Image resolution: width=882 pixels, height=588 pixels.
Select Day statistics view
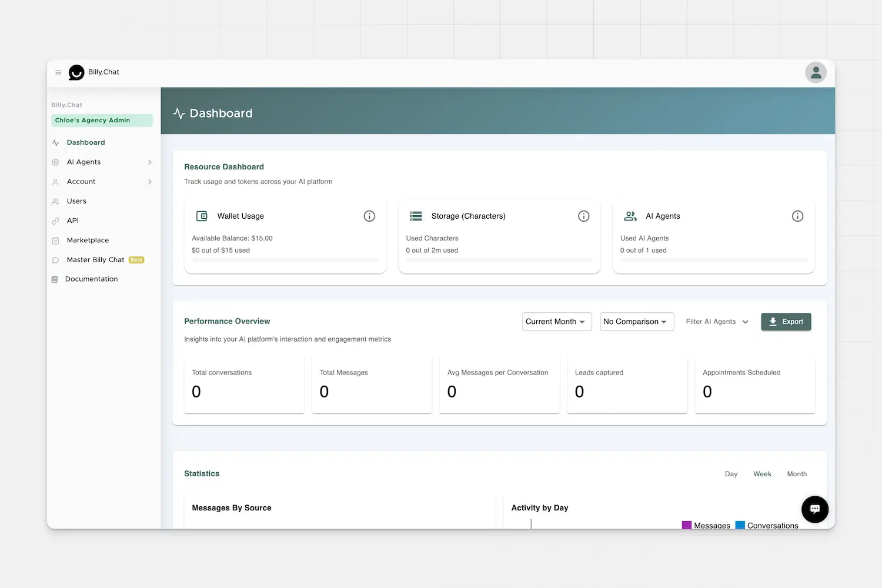point(731,474)
